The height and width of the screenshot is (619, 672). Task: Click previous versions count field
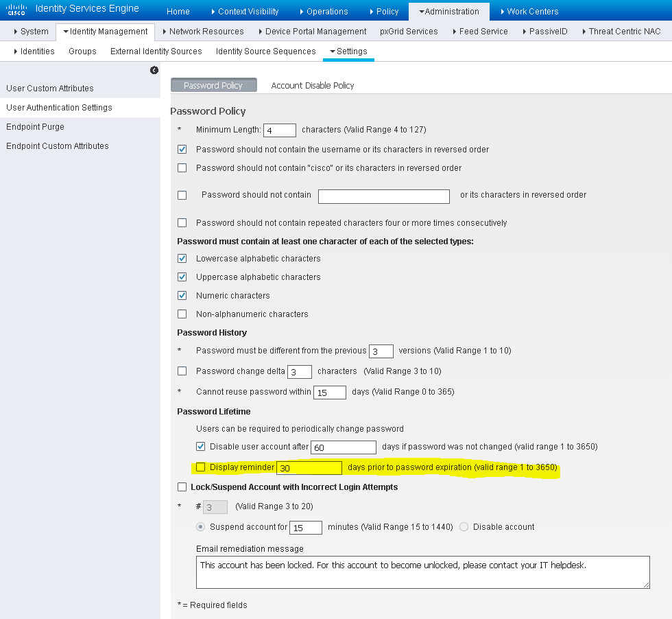coord(381,351)
